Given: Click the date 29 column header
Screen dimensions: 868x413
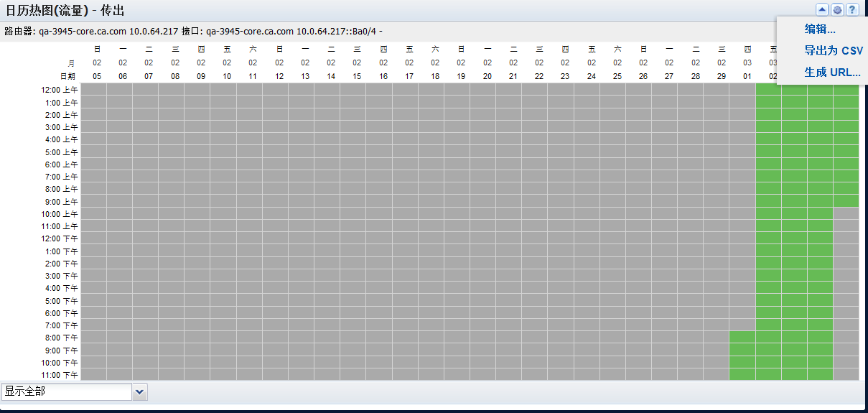Looking at the screenshot, I should (x=722, y=76).
